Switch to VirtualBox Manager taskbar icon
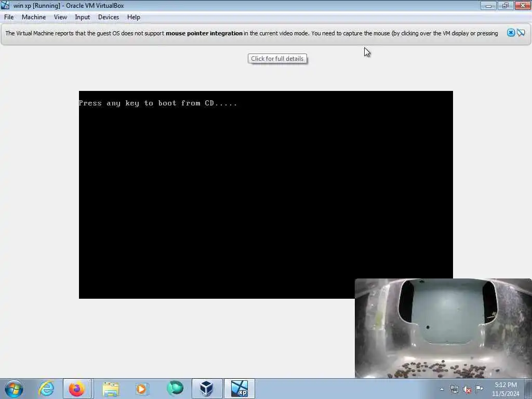The image size is (532, 399). (x=207, y=389)
